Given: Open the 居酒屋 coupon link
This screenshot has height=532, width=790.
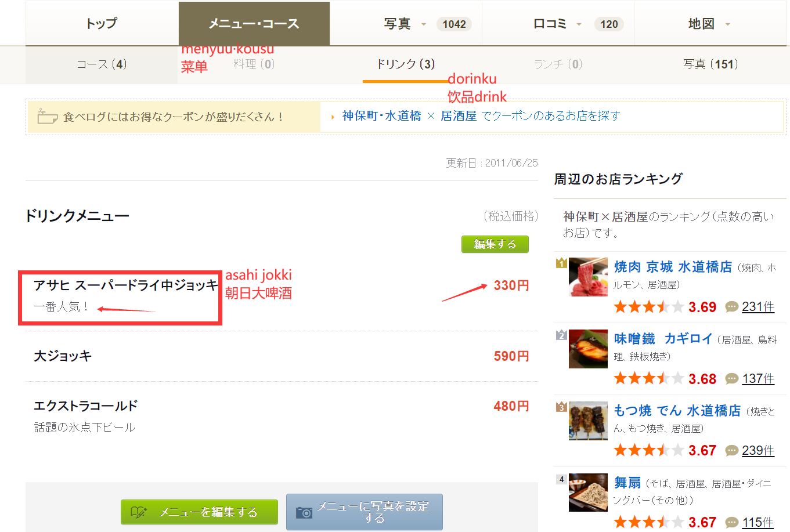Looking at the screenshot, I should 459,116.
